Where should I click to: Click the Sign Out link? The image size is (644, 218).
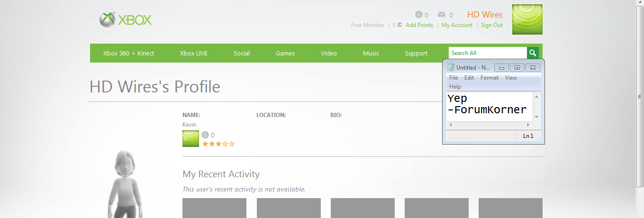coord(492,25)
